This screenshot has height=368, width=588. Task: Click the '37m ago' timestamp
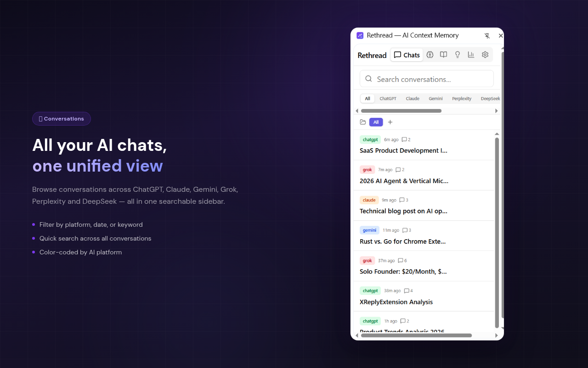[386, 261]
